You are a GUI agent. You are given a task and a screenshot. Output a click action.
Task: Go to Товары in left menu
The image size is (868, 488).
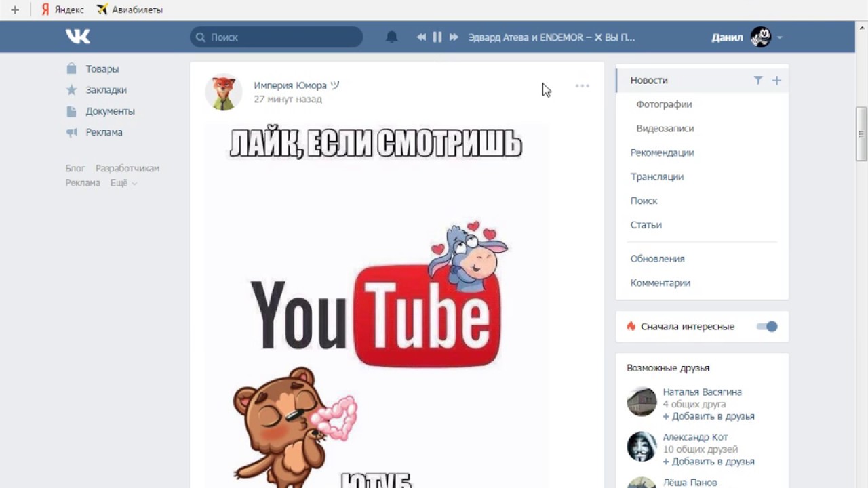coord(102,68)
